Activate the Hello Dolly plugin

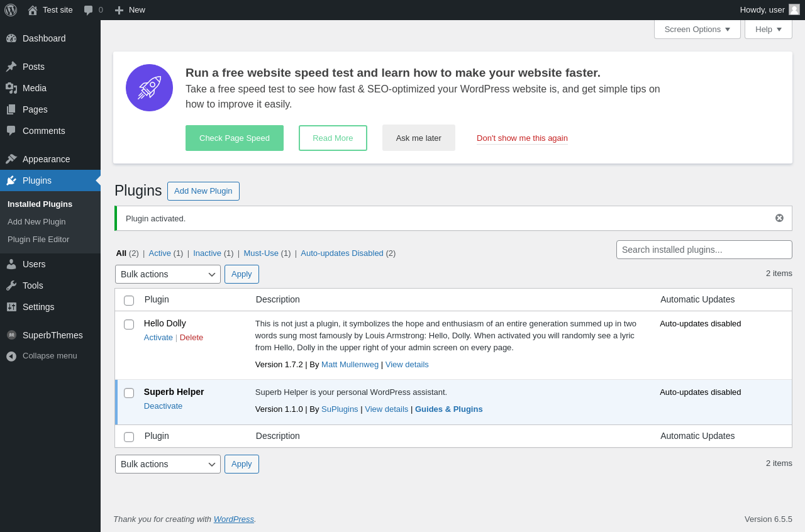coord(158,338)
